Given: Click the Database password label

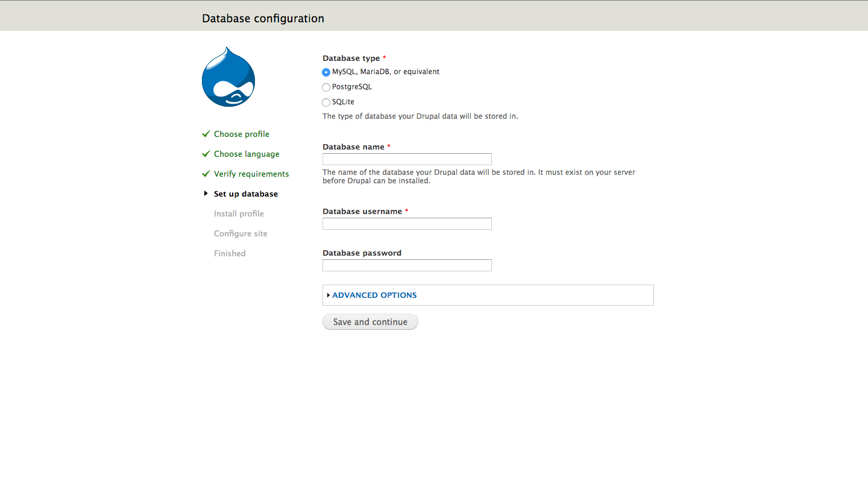Looking at the screenshot, I should click(362, 253).
